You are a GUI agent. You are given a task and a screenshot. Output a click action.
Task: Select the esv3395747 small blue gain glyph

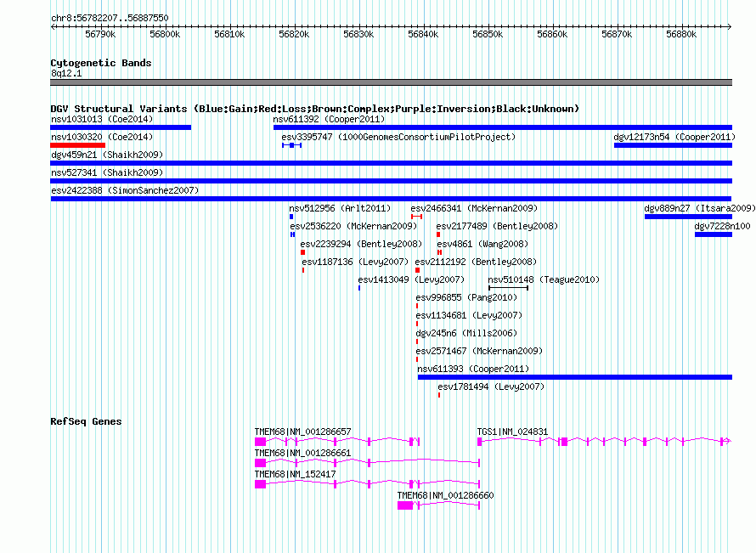(x=291, y=145)
